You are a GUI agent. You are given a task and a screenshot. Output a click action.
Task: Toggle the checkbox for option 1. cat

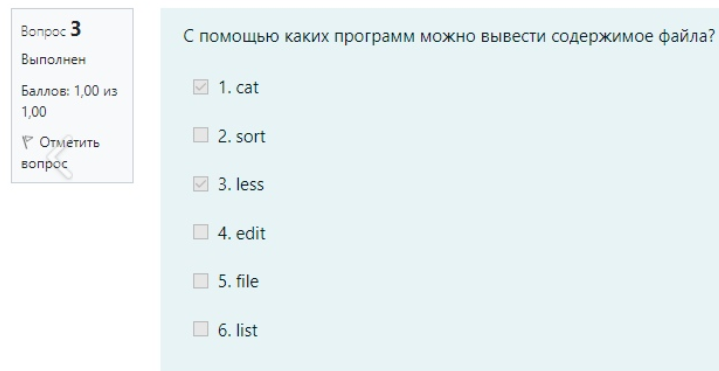[200, 87]
